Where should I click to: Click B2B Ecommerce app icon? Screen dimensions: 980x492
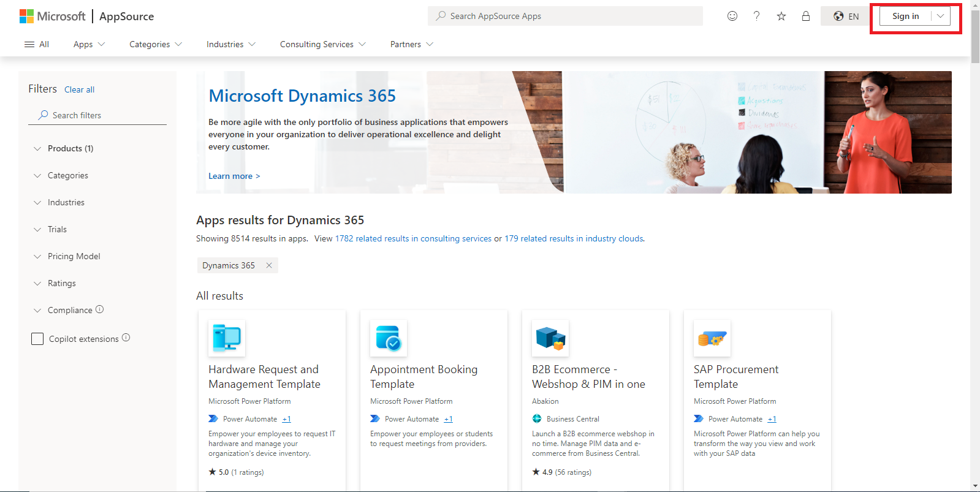point(550,338)
